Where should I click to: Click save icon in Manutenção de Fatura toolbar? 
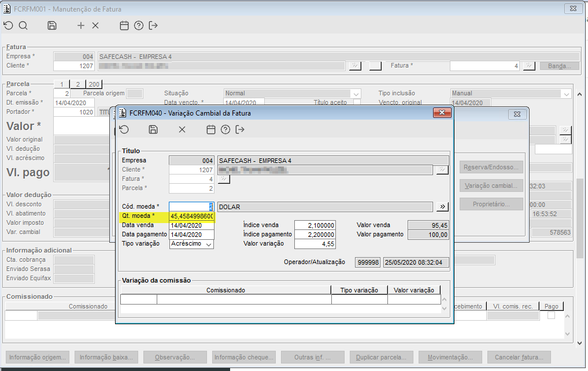[x=52, y=25]
